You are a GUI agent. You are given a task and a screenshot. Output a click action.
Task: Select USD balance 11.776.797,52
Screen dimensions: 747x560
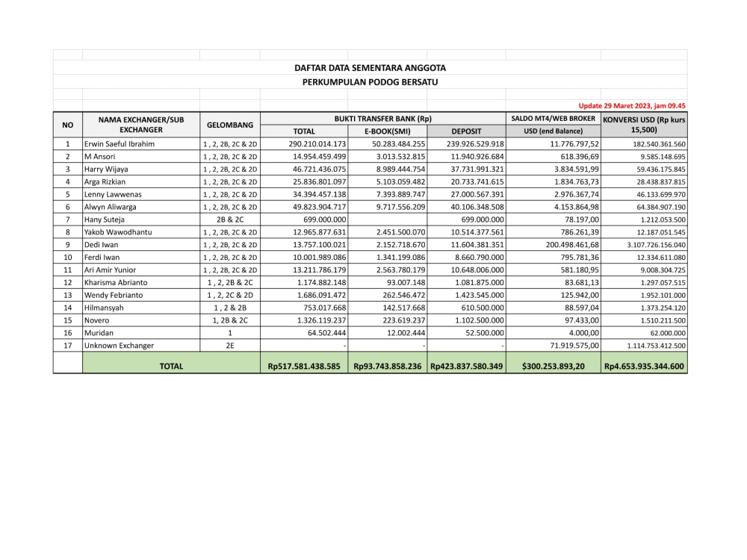point(574,144)
